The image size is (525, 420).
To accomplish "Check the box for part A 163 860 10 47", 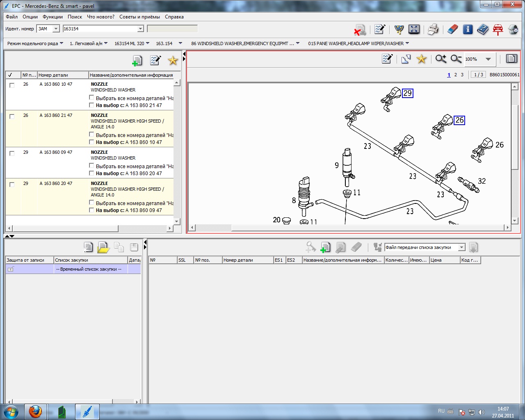I will [12, 85].
